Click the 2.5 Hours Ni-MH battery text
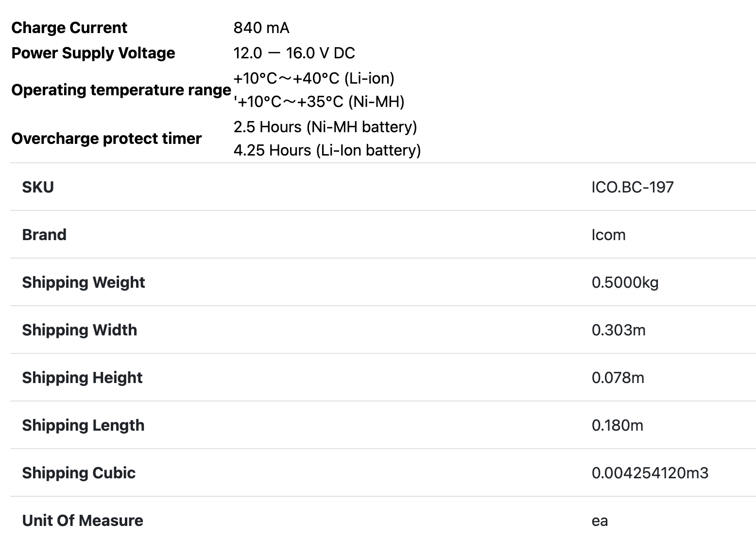Viewport: 756px width, 559px height. (325, 127)
